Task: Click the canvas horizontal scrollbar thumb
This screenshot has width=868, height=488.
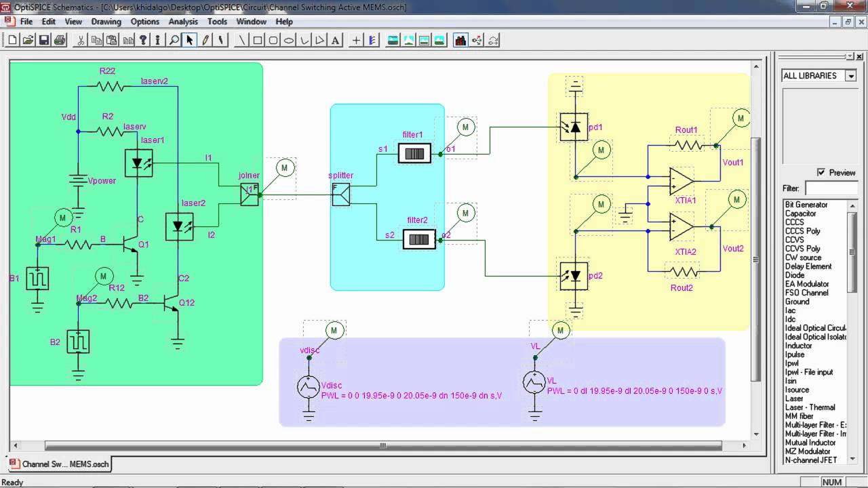Action: 383,445
